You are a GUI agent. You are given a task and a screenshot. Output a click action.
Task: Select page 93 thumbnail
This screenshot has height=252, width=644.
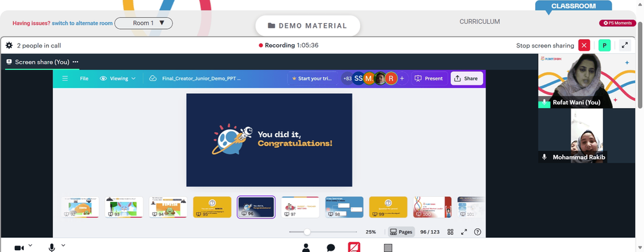[x=124, y=207]
